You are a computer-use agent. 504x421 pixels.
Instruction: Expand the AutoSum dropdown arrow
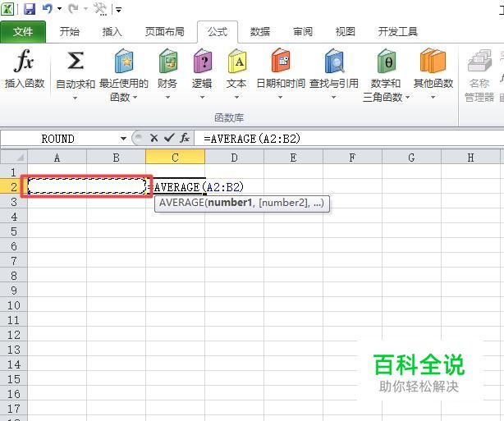click(x=76, y=98)
